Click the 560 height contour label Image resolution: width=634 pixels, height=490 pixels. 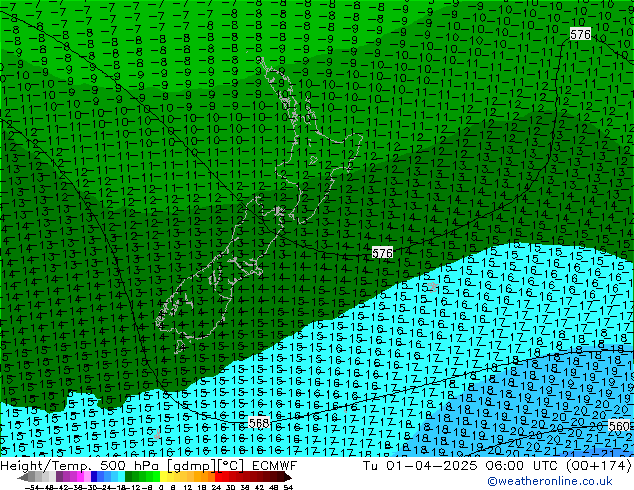click(x=619, y=426)
